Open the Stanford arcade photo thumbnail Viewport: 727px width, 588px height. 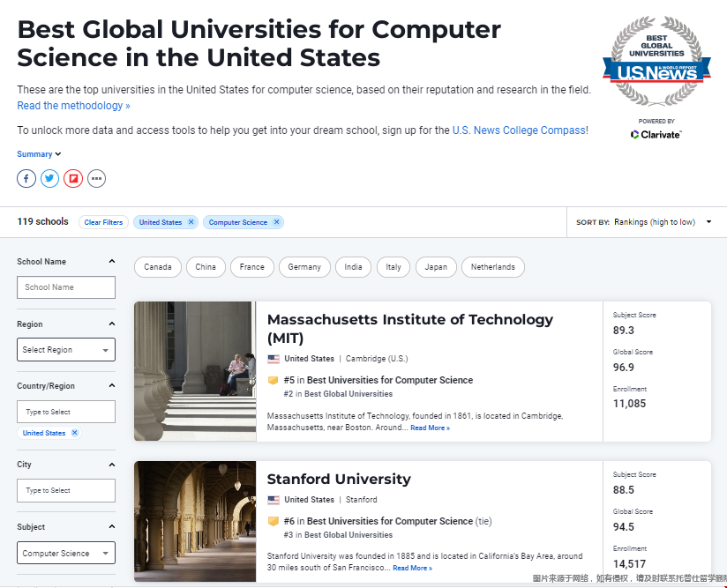(x=195, y=521)
